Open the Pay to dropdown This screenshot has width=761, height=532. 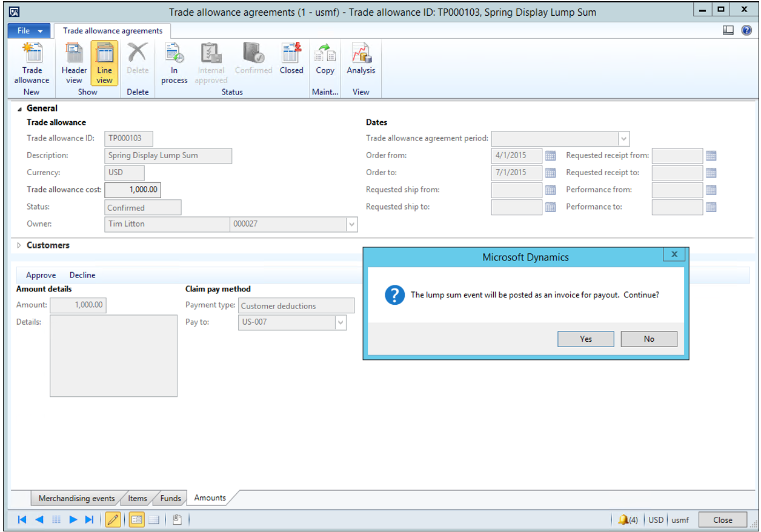pos(341,322)
